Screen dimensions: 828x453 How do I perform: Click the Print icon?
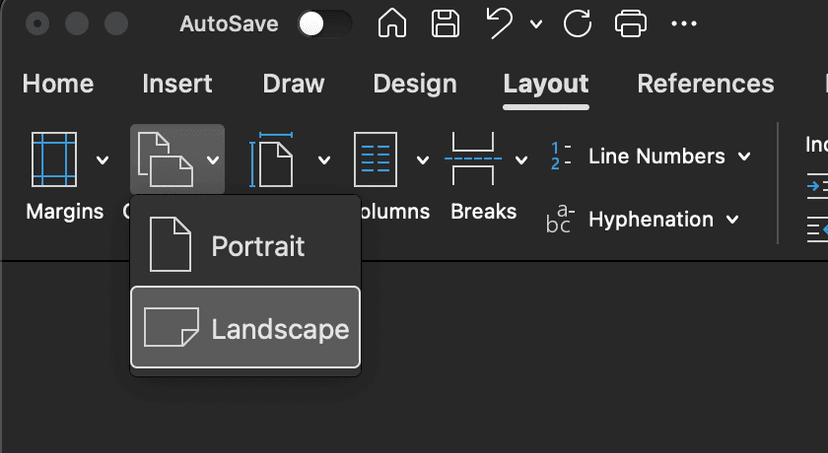[x=630, y=23]
